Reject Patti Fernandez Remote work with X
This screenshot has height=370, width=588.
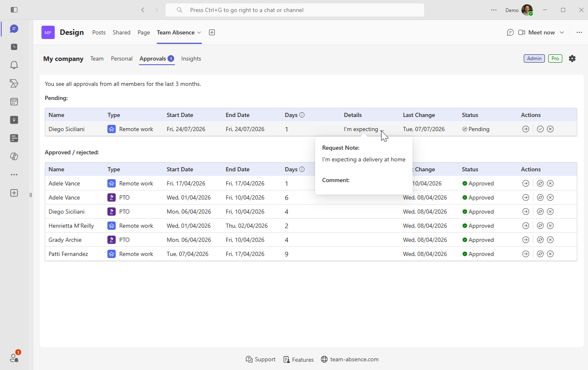coord(550,254)
